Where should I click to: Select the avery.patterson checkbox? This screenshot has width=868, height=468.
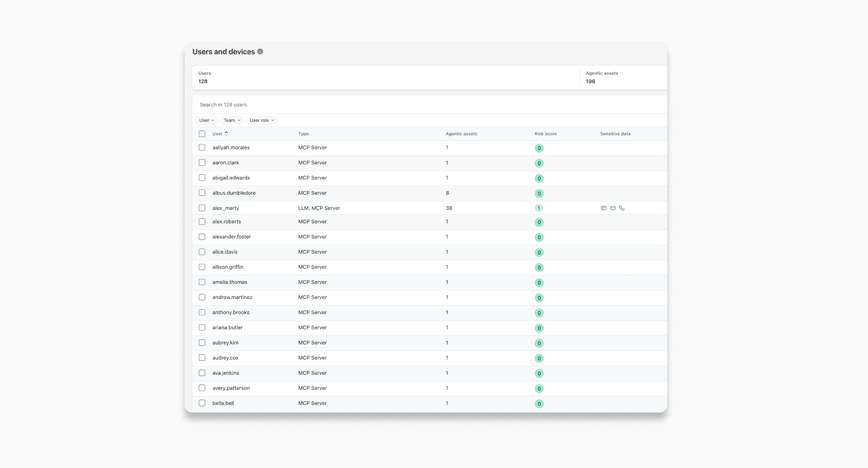(202, 388)
